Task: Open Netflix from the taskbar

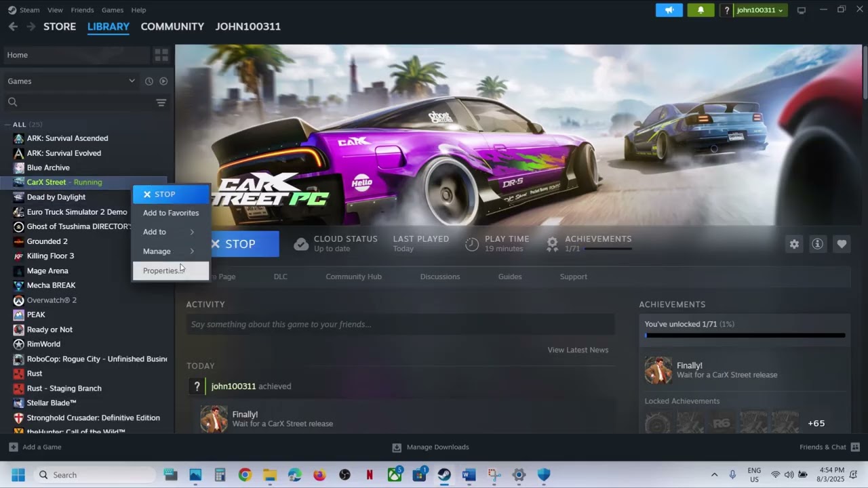Action: pos(370,475)
